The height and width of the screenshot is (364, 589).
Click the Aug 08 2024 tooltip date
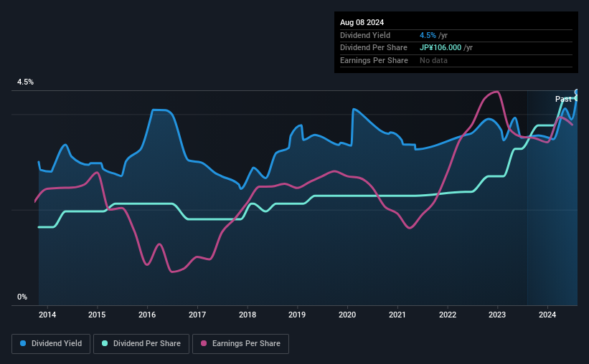pos(362,22)
